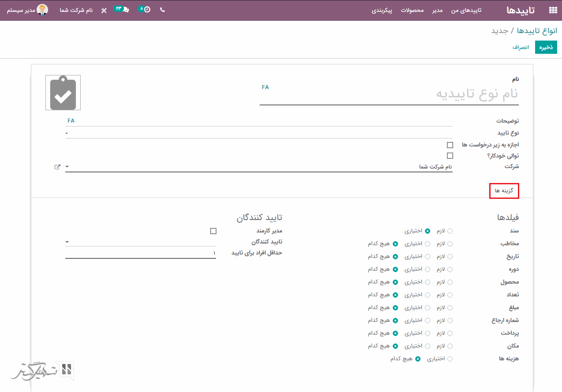
Task: Open the main apps grid menu
Action: tap(552, 10)
